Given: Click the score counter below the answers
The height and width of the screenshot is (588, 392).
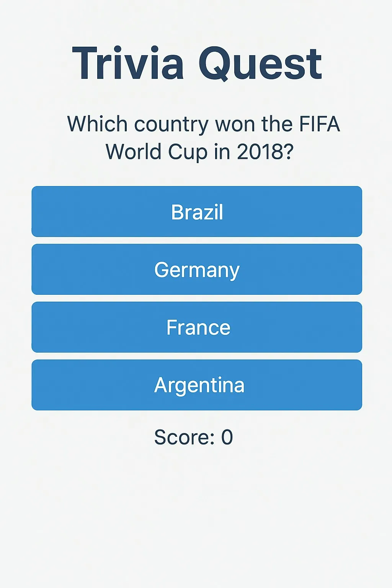Looking at the screenshot, I should point(194,437).
